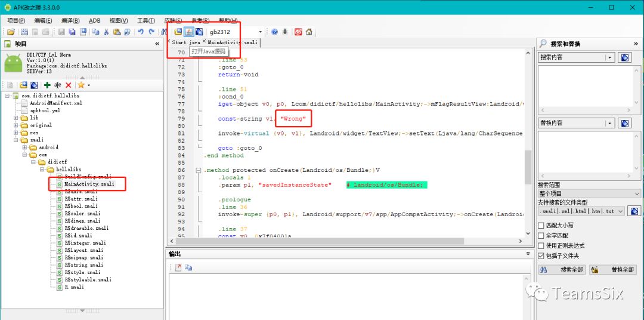The width and height of the screenshot is (644, 320).
Task: Collapse the project panel with « arrows
Action: (157, 44)
